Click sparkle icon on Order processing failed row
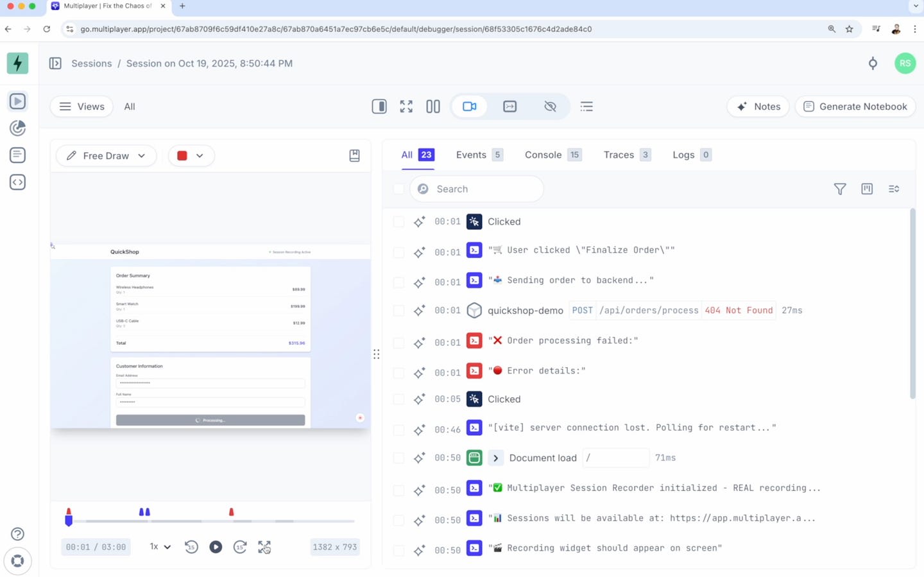Viewport: 924px width, 577px height. (x=419, y=343)
